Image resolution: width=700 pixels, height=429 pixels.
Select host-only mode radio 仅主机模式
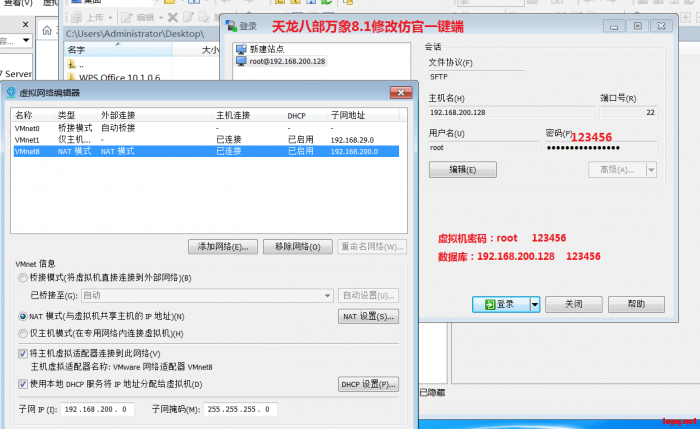[x=23, y=333]
